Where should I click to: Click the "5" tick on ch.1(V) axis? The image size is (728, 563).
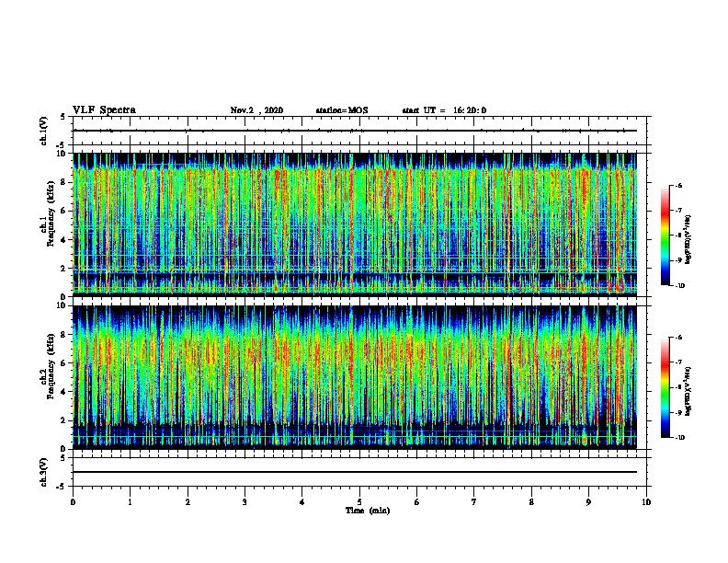63,117
